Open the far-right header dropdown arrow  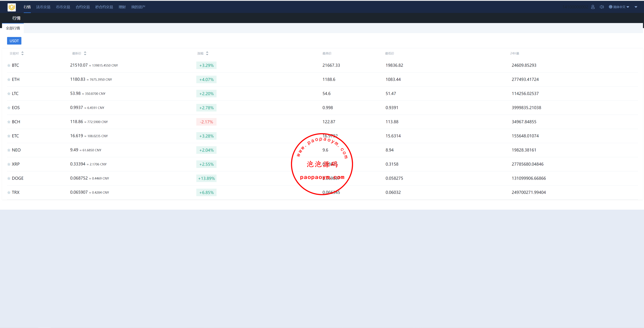coord(636,7)
